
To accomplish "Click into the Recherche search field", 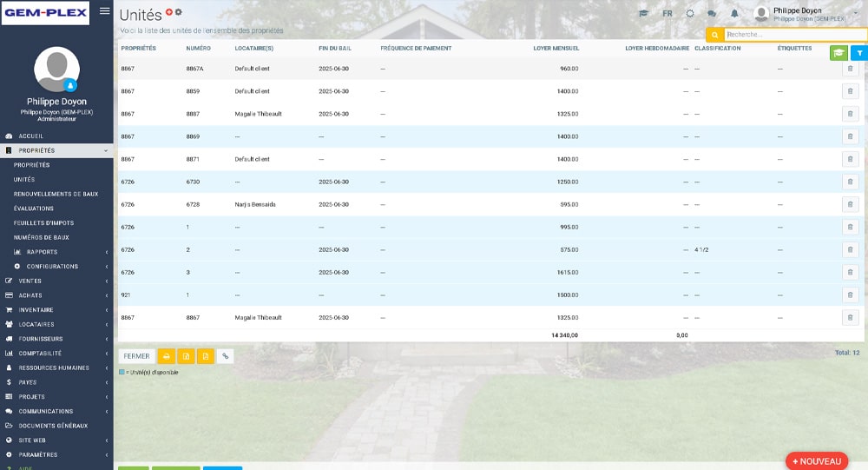I will point(793,35).
